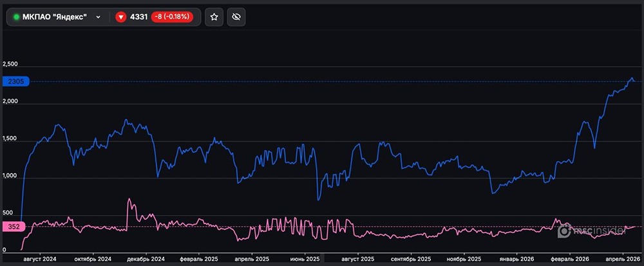
Task: Select декабрь 2024 on the time axis
Action: tap(147, 258)
